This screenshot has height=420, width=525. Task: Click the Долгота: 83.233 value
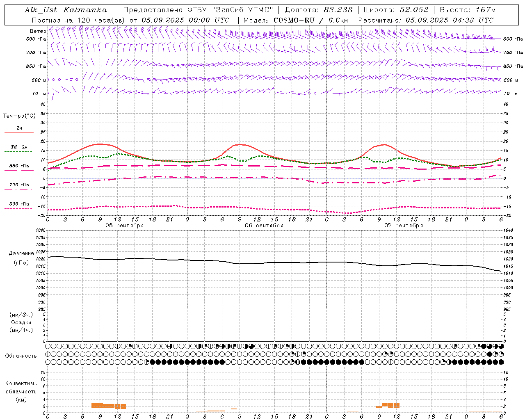tap(319, 10)
